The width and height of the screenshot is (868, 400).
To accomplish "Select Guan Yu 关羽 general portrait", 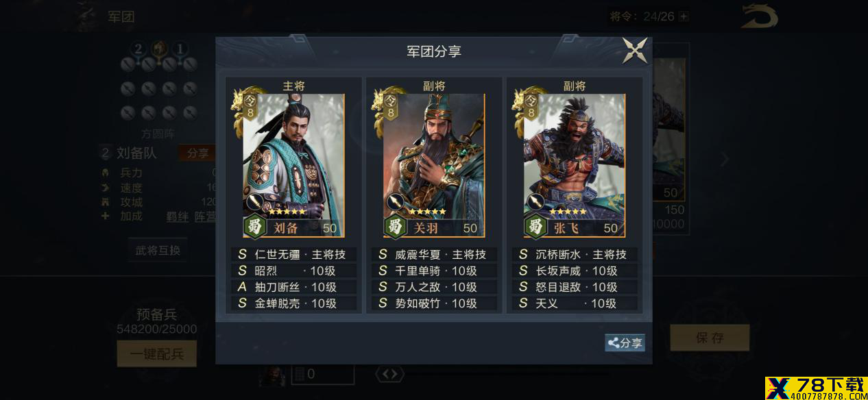I will click(x=434, y=165).
